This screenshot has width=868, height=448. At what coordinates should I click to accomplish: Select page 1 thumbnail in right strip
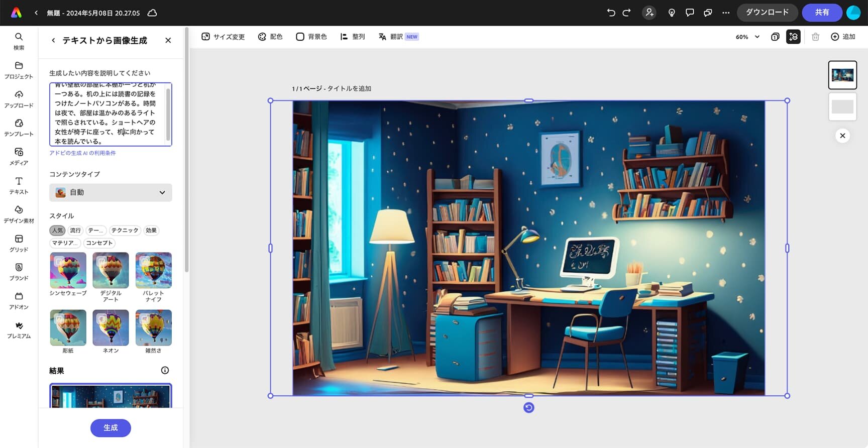pos(842,75)
